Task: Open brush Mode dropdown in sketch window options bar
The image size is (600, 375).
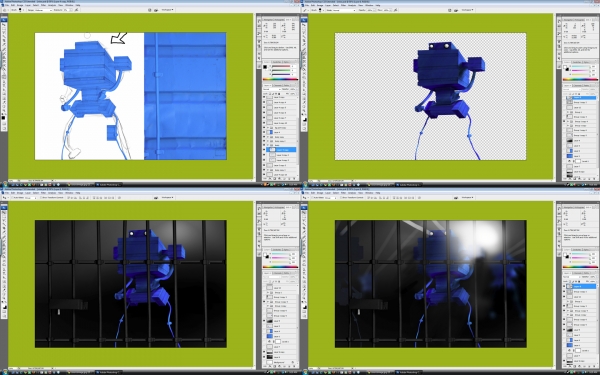Action: pyautogui.click(x=44, y=10)
